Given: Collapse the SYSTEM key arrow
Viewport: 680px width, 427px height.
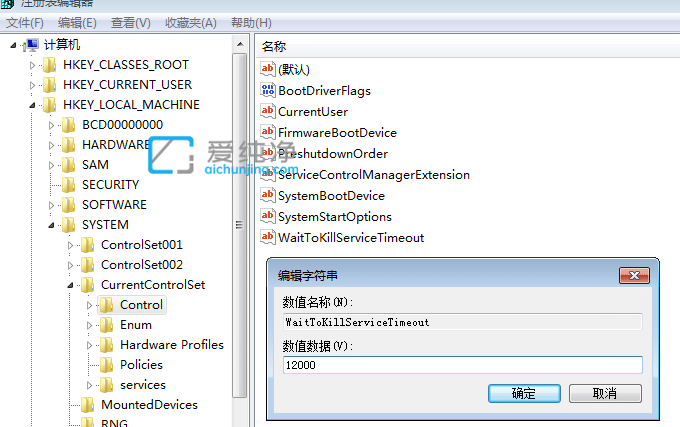Looking at the screenshot, I should [x=51, y=225].
